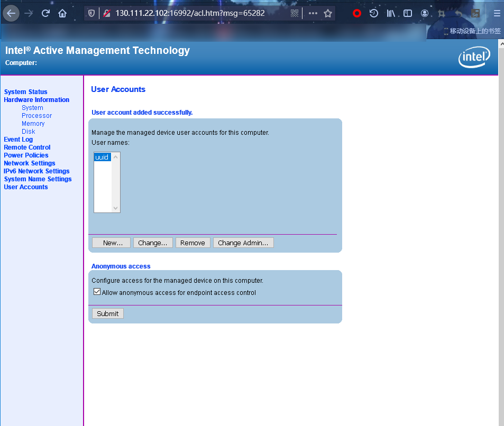Submit the anonymous access settings
Screen dimensions: 504x426
coord(108,313)
